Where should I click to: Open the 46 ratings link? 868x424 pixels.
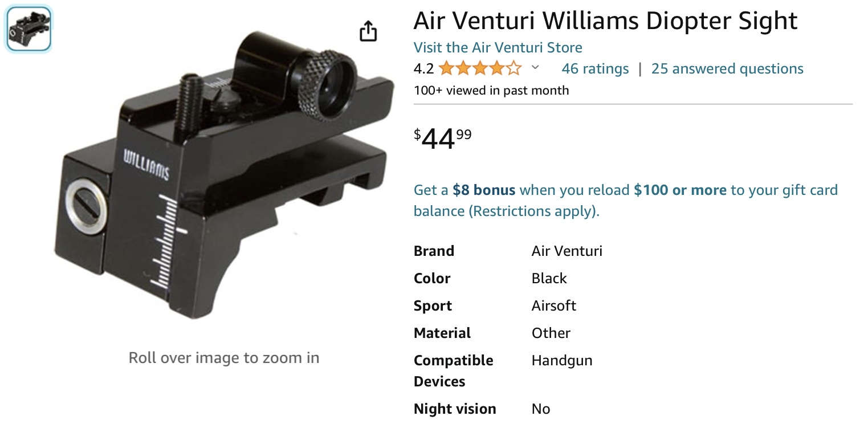click(x=595, y=69)
